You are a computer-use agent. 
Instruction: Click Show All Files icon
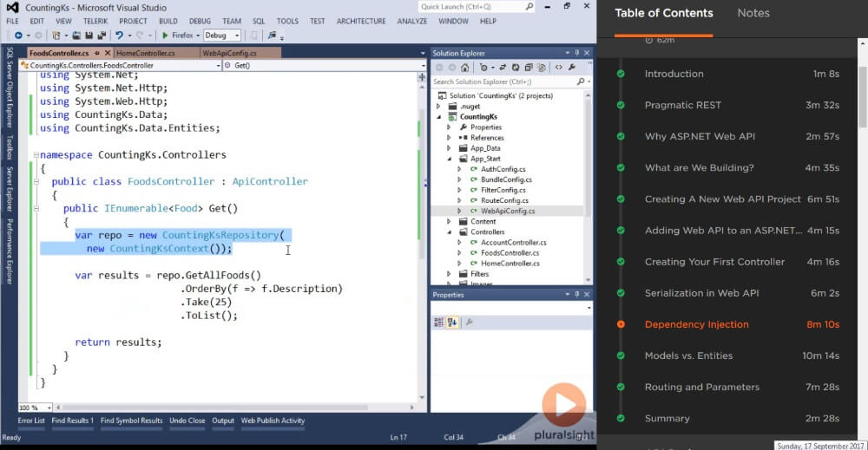(x=542, y=68)
